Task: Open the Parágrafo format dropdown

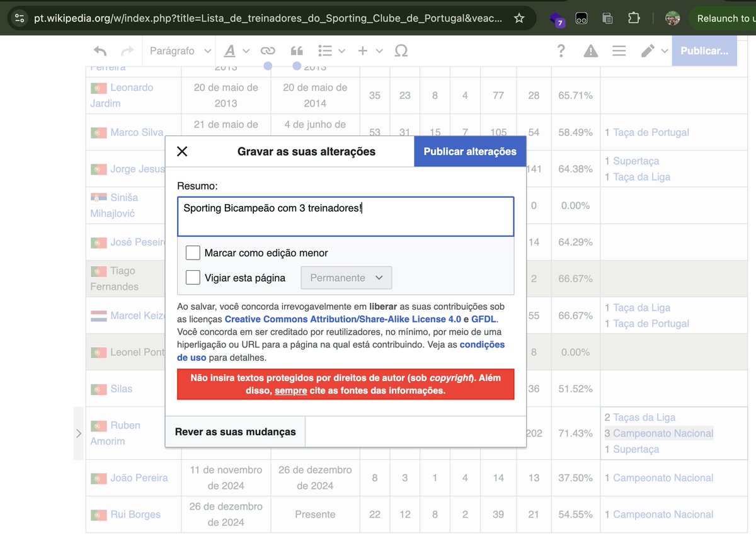Action: coord(180,51)
